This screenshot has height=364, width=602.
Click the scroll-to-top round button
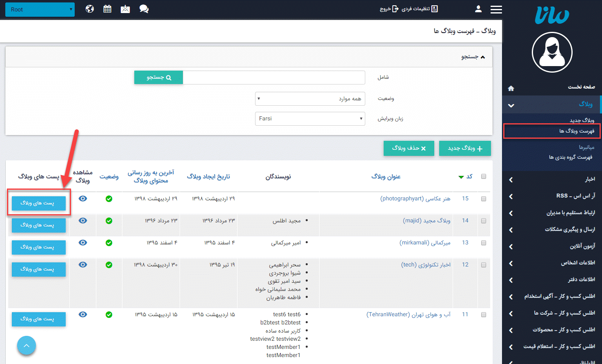coord(27,346)
